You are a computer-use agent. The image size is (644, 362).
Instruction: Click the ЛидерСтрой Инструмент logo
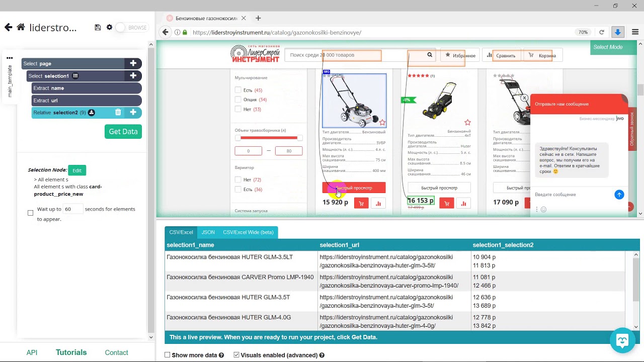click(x=255, y=54)
